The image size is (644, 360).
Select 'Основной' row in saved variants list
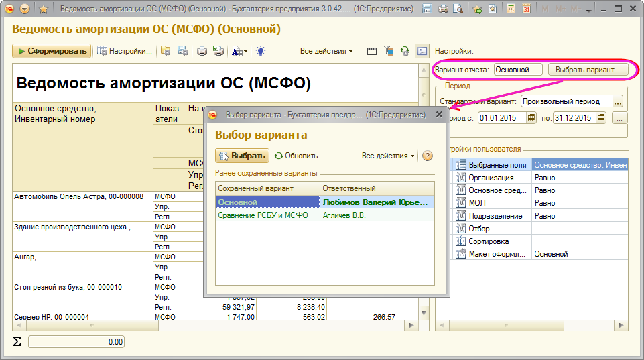267,202
